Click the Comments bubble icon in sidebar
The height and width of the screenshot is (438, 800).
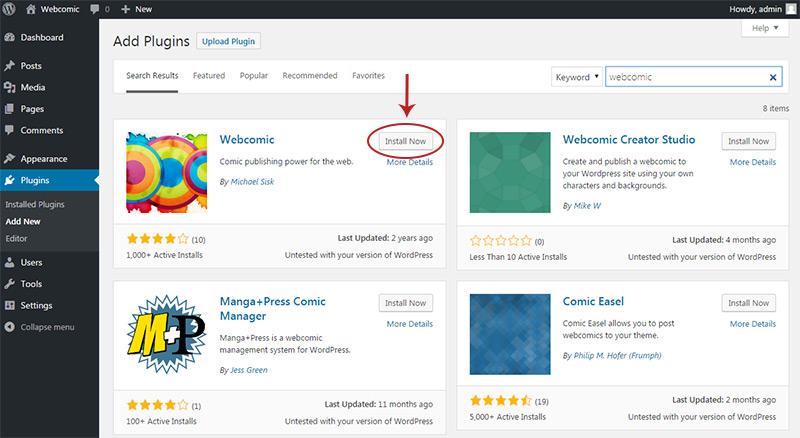click(x=9, y=130)
